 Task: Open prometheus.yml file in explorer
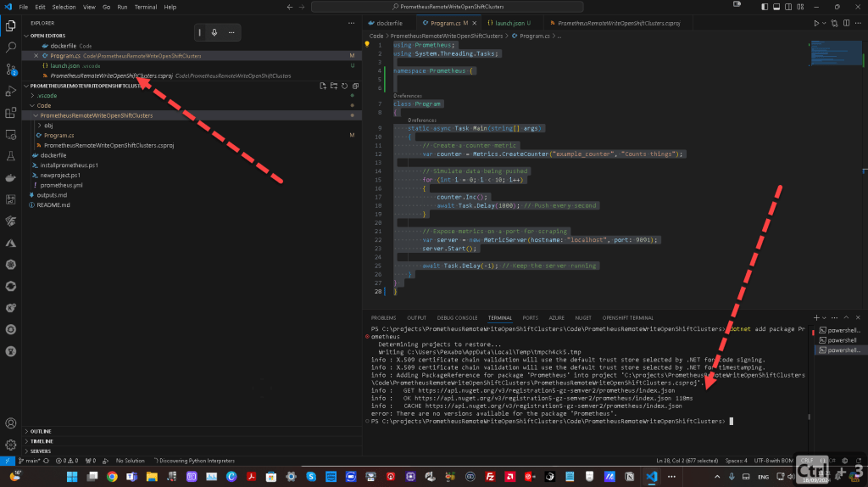61,185
